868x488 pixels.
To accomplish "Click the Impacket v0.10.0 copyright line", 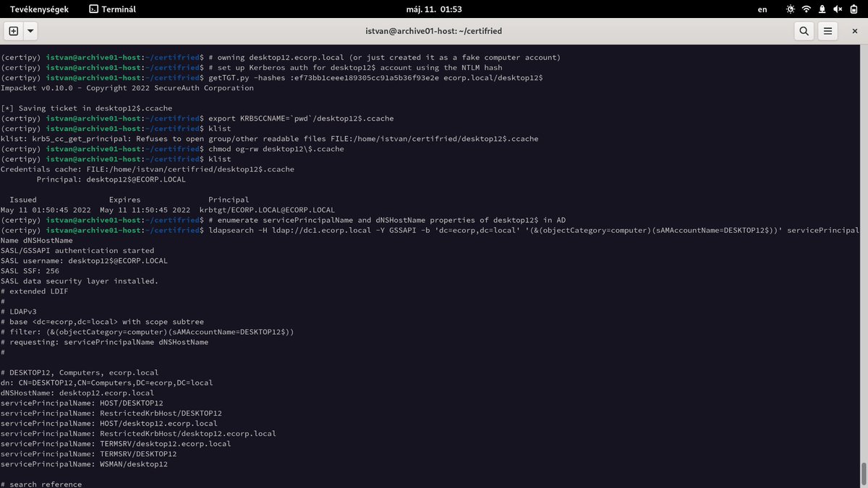I will 127,87.
